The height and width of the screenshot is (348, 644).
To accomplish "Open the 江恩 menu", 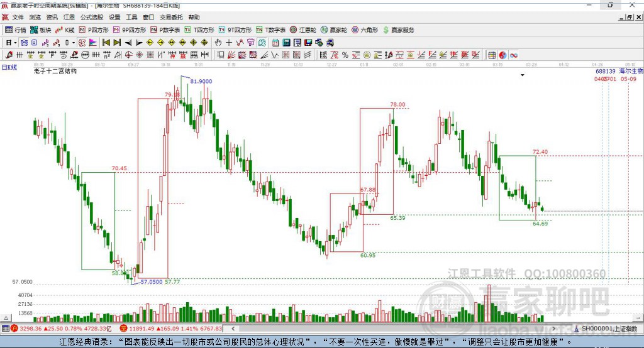I will tap(69, 17).
